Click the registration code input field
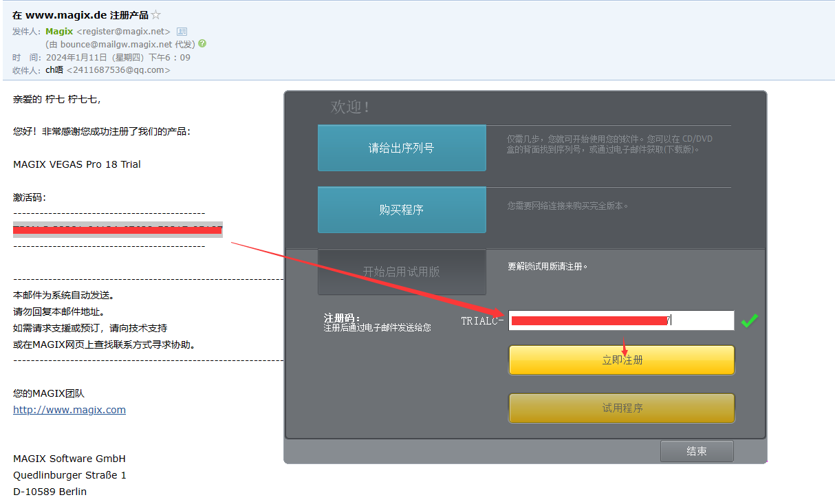The image size is (835, 504). (621, 320)
